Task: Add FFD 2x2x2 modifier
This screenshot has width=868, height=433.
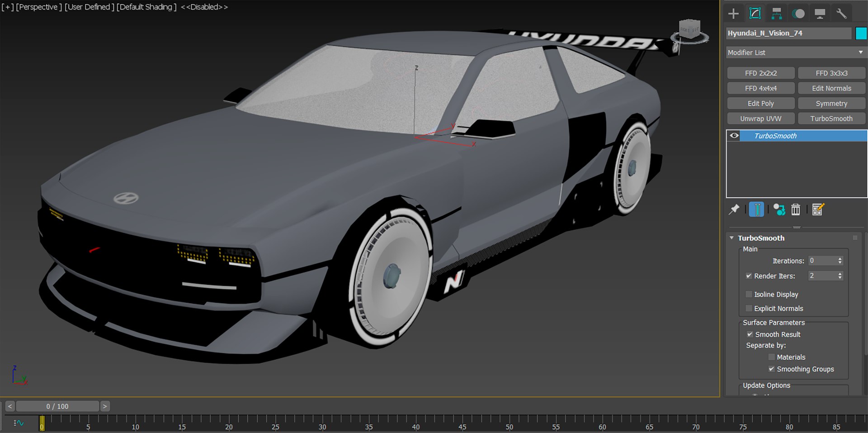Action: pyautogui.click(x=761, y=73)
